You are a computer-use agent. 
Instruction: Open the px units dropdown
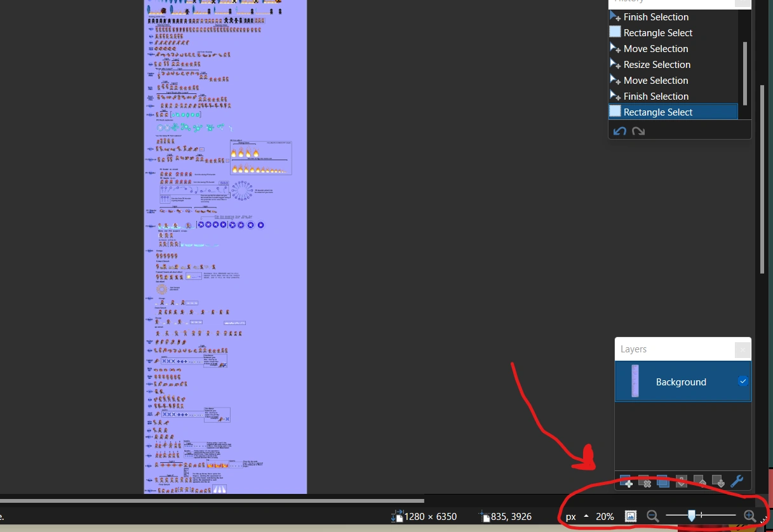pyautogui.click(x=576, y=516)
